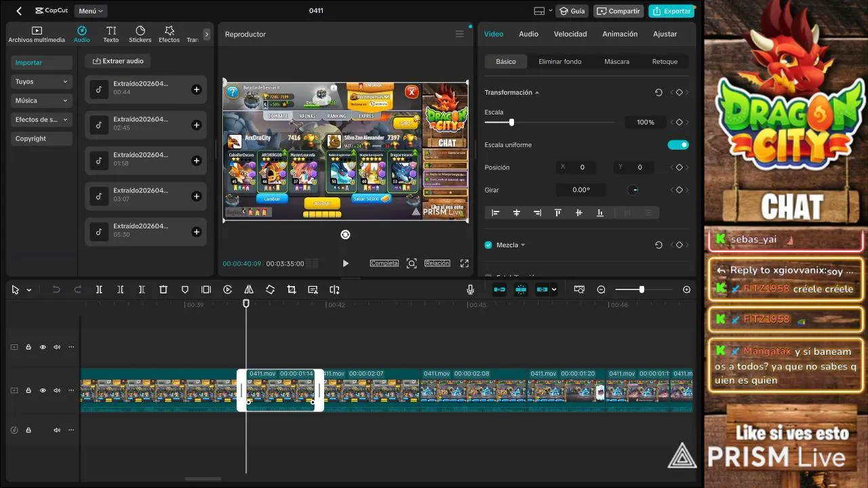
Task: Click the Importar button
Action: (41, 62)
